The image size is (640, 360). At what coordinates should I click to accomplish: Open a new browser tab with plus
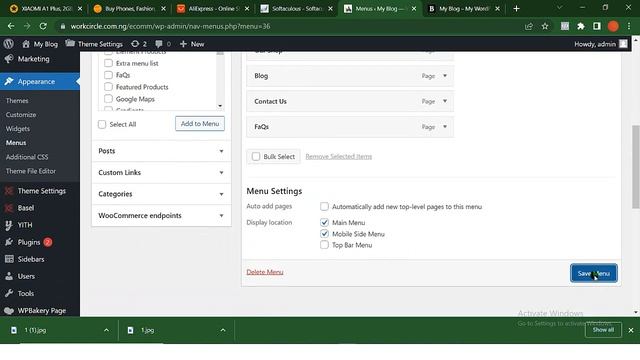tap(516, 8)
